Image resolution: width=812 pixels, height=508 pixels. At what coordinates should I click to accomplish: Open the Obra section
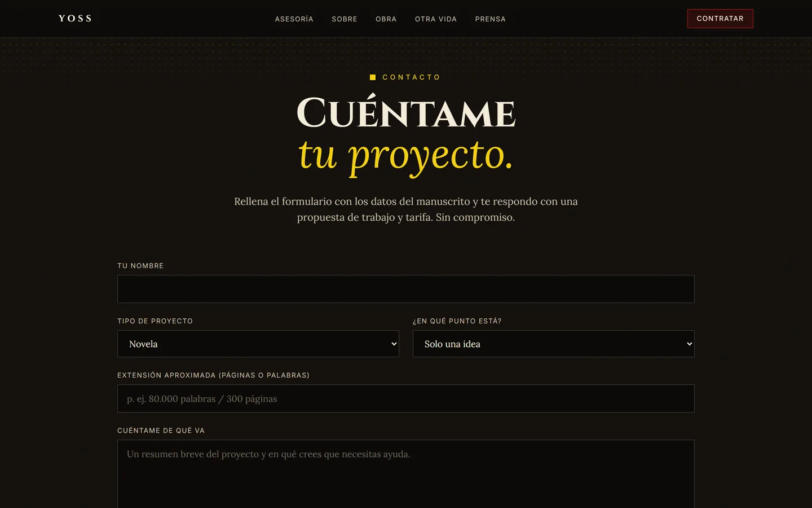point(386,19)
